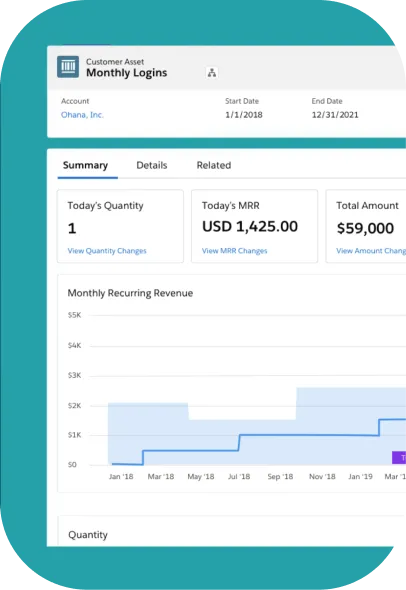Click the May '18 axis label
406x590 pixels.
[x=201, y=476]
